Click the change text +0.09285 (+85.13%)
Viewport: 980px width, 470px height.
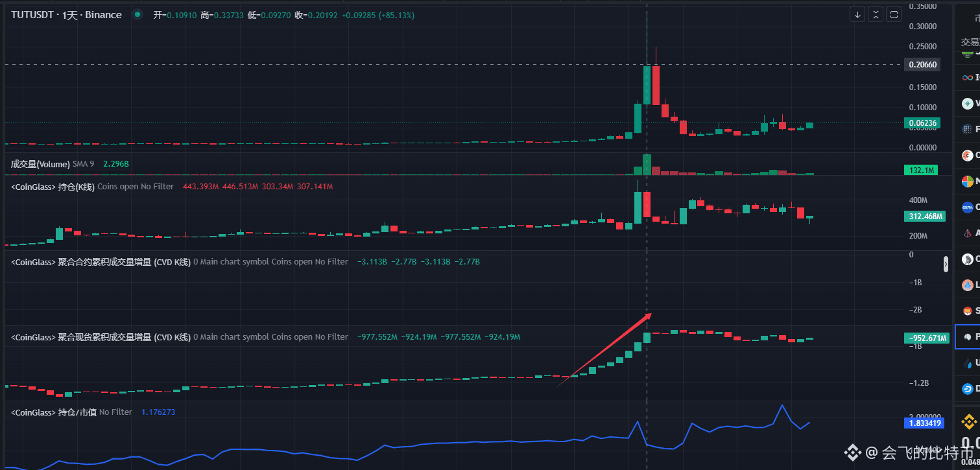[x=378, y=15]
